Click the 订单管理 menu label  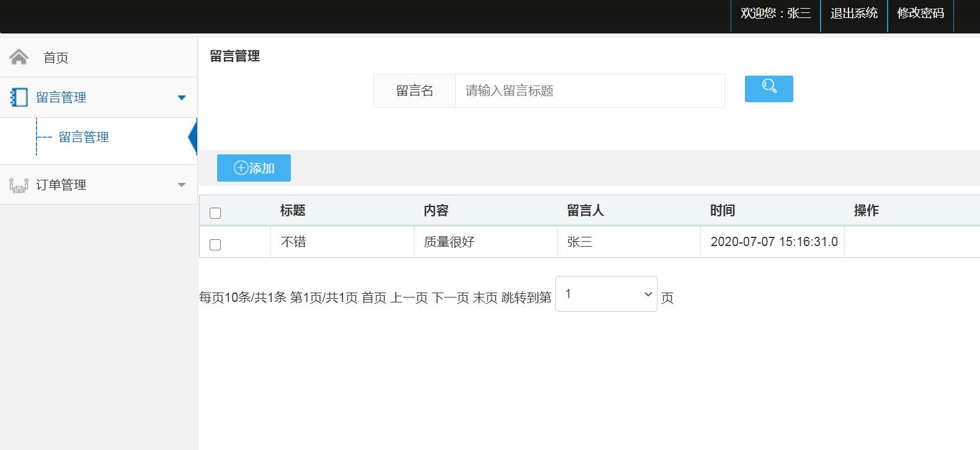pos(61,185)
